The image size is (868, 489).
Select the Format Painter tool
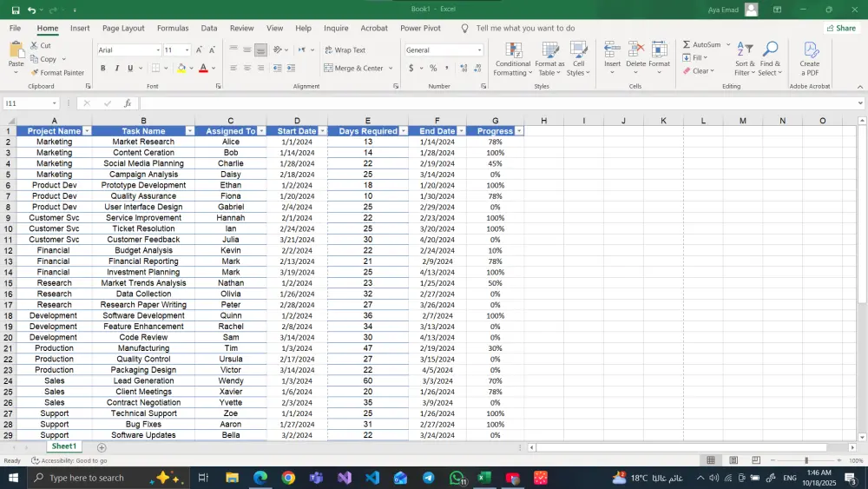pyautogui.click(x=57, y=73)
